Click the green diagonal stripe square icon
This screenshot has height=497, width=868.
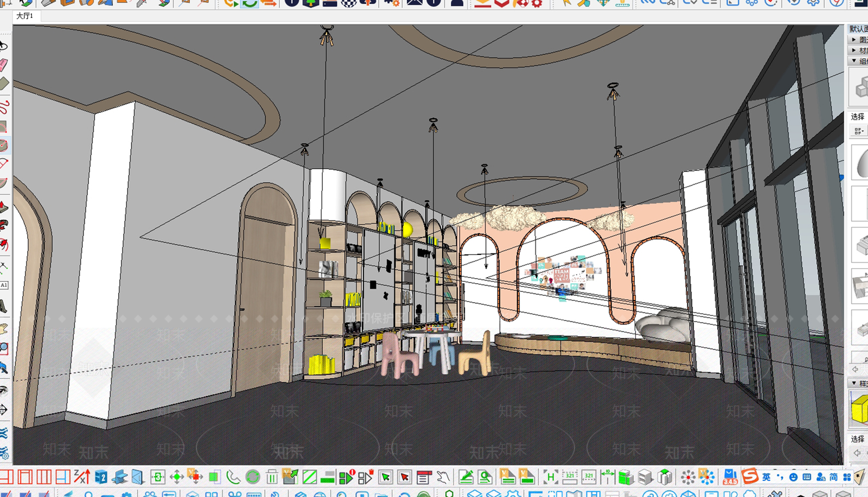tap(310, 477)
